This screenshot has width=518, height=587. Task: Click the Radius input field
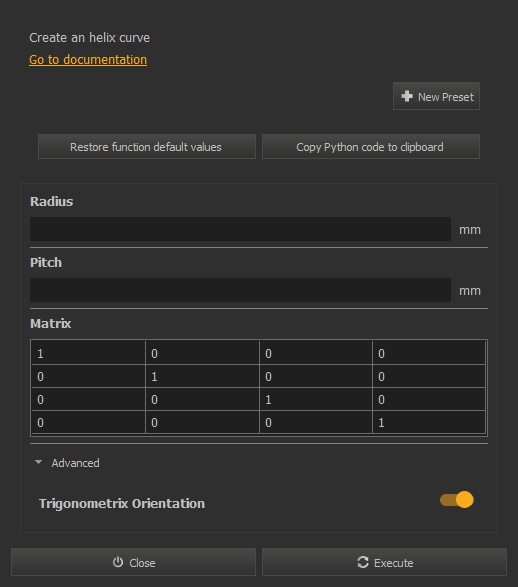240,229
